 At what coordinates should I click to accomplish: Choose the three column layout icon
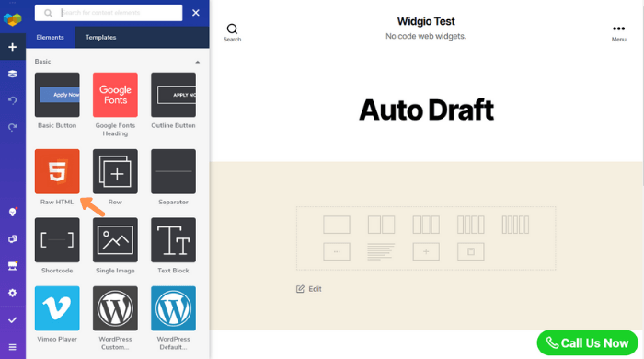coord(426,225)
